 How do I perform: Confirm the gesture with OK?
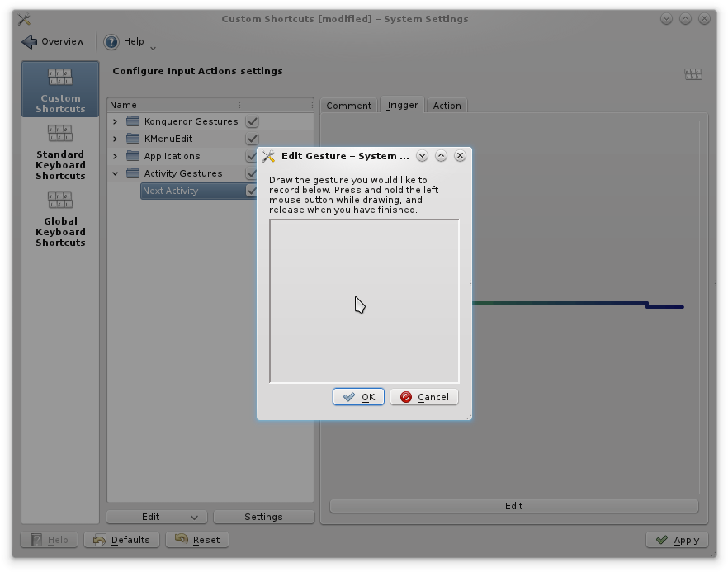tap(358, 397)
